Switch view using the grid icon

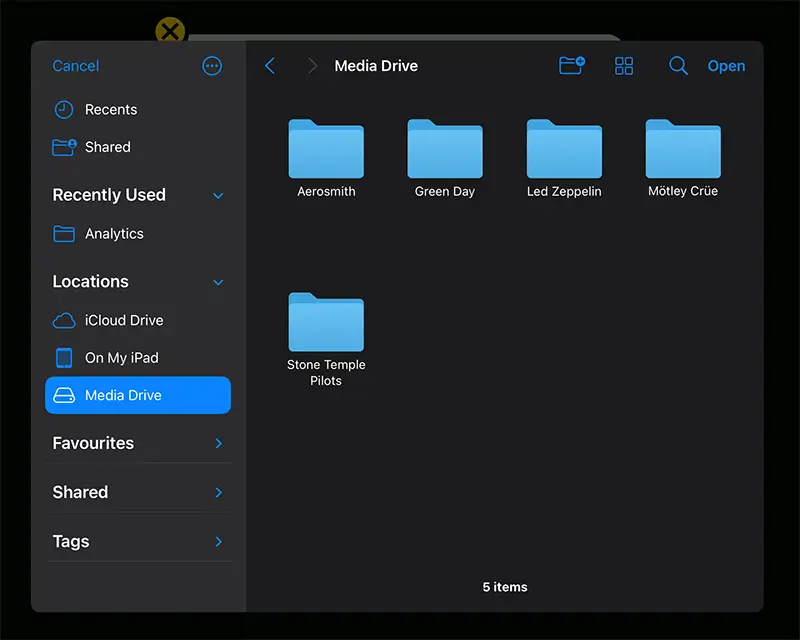click(x=623, y=66)
